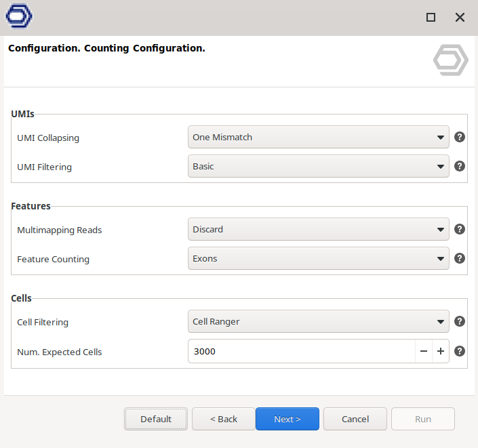Screen dimensions: 478x448
Task: Go back with the < Back button
Action: pyautogui.click(x=224, y=419)
